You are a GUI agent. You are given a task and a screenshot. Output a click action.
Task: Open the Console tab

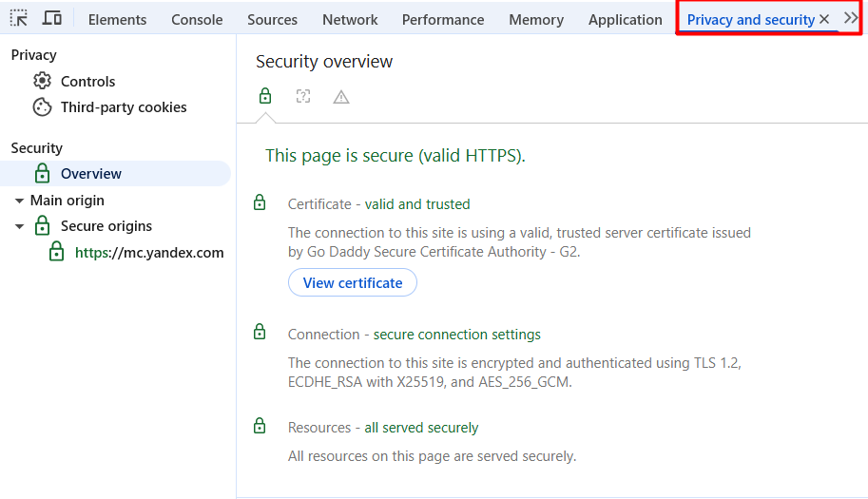coord(197,20)
